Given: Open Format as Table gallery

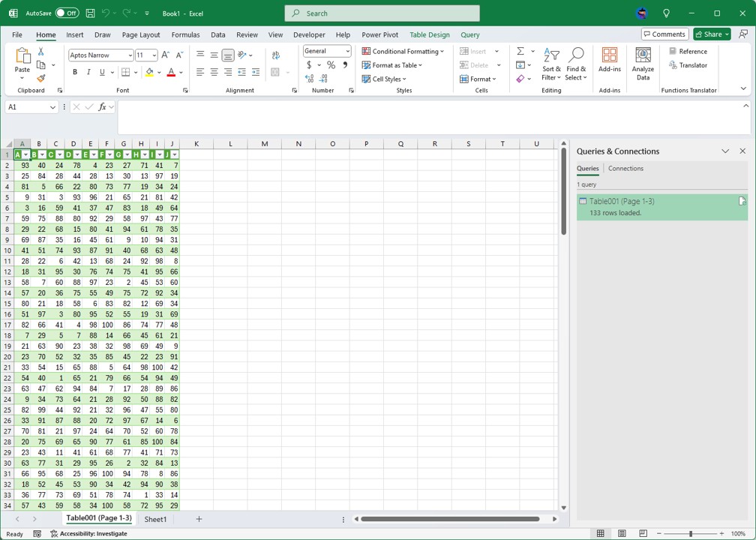Looking at the screenshot, I should click(x=392, y=65).
